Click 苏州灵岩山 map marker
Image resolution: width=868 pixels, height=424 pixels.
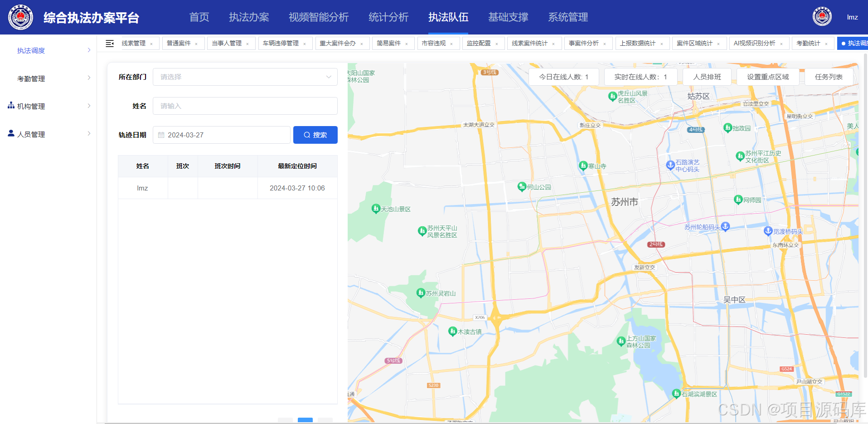coord(421,293)
